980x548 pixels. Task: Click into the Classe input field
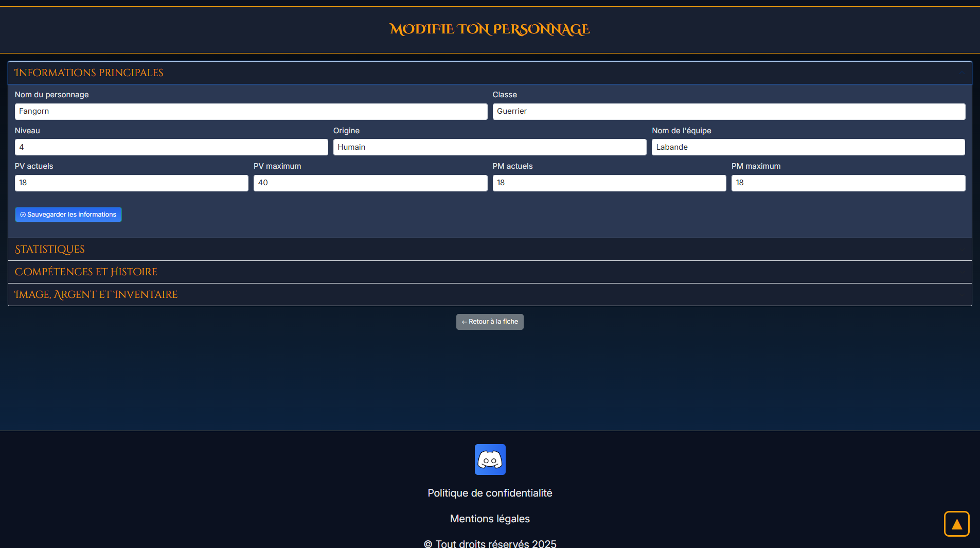click(728, 112)
